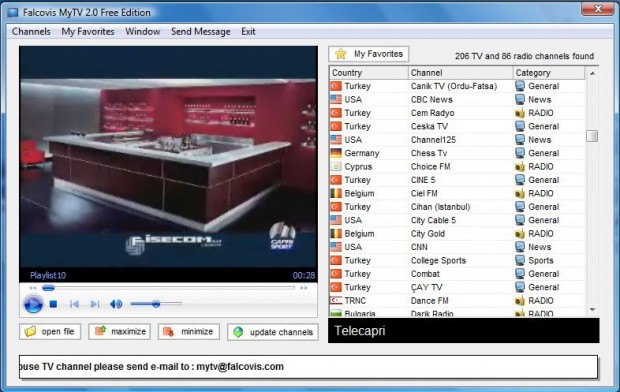Sort the list by Category column header
Viewport: 620px width, 392px height.
click(x=548, y=73)
